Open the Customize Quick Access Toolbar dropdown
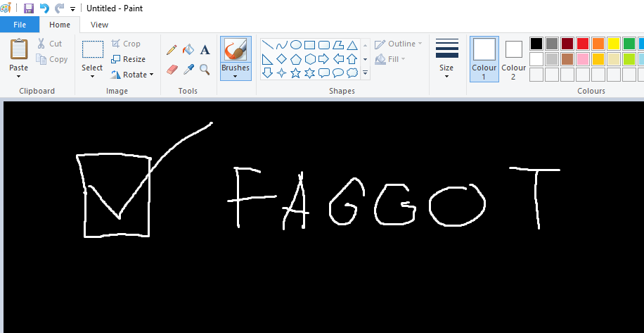Image resolution: width=644 pixels, height=333 pixels. point(72,8)
